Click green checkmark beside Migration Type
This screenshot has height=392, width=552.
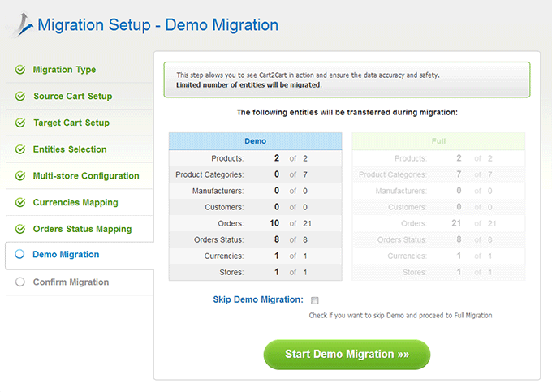coord(20,70)
